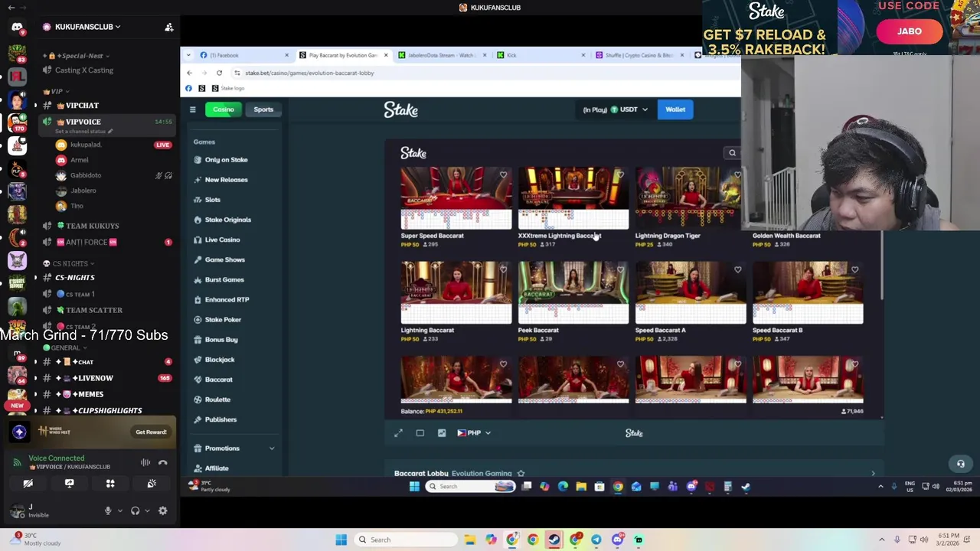Toggle noise suppression waveform icon
Screen dimensions: 980x551
(x=145, y=462)
